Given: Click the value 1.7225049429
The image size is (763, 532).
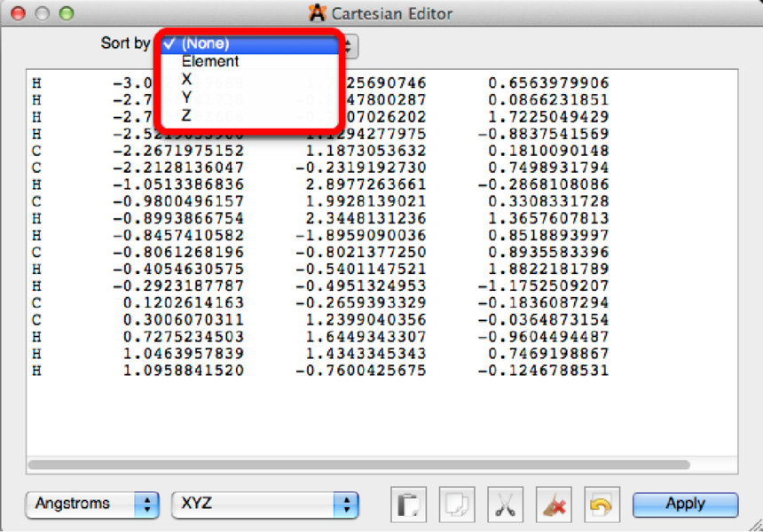Looking at the screenshot, I should (548, 117).
